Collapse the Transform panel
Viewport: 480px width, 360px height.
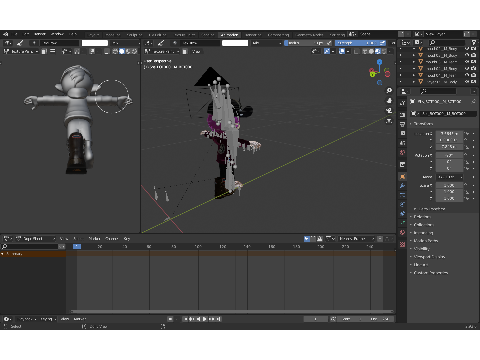[423, 124]
